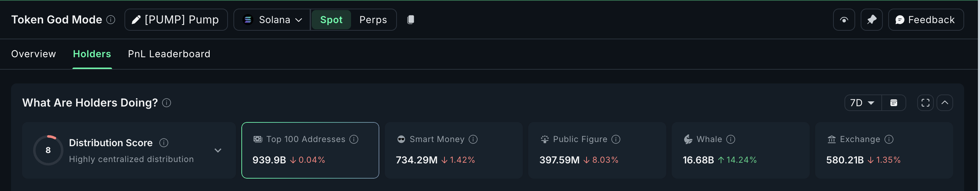Open the calendar date picker icon

click(894, 103)
